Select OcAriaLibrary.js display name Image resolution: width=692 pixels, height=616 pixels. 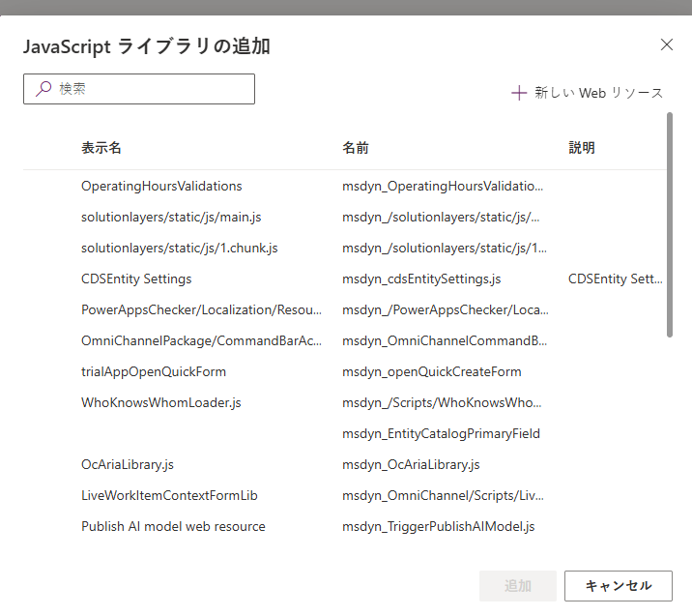[x=128, y=464]
